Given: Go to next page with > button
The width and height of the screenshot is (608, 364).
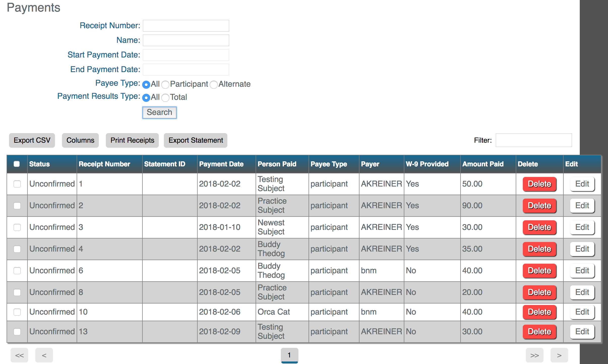Looking at the screenshot, I should point(559,355).
